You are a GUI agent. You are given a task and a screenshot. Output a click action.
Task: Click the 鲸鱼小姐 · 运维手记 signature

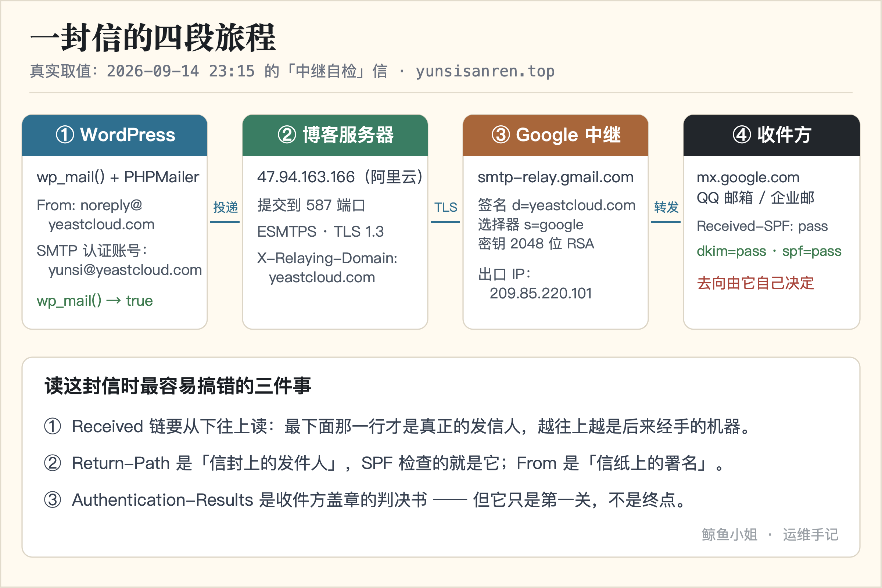tap(770, 535)
